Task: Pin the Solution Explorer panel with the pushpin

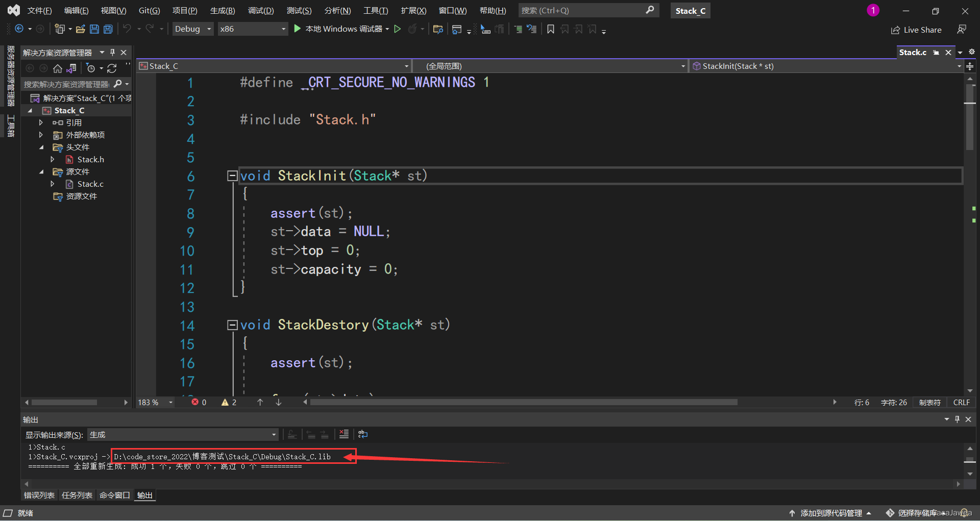Action: [x=113, y=52]
